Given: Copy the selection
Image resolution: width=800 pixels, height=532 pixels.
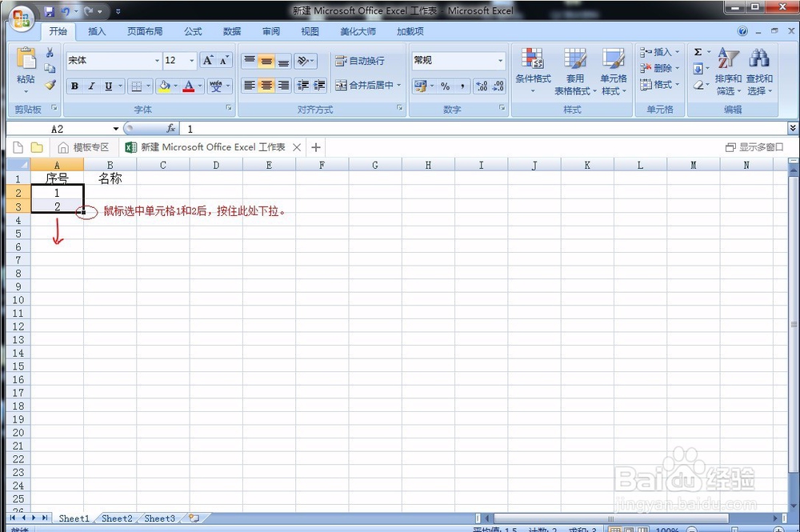Looking at the screenshot, I should click(x=50, y=68).
